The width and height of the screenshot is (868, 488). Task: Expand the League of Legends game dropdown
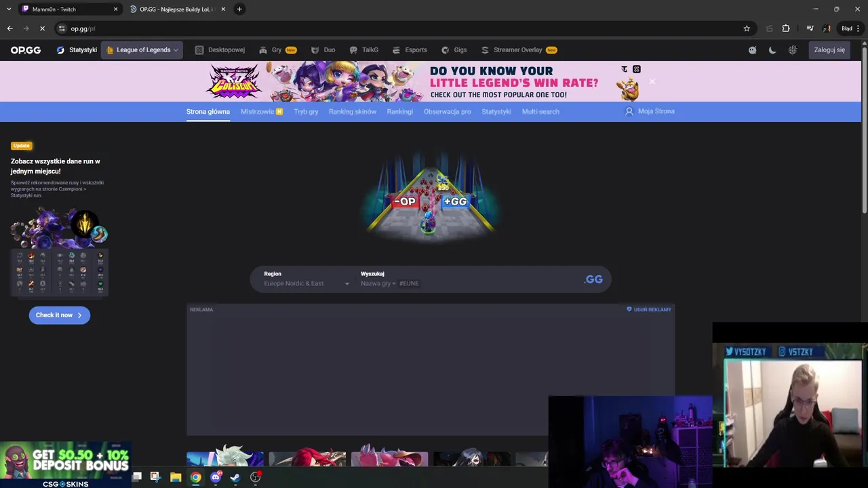pos(142,50)
